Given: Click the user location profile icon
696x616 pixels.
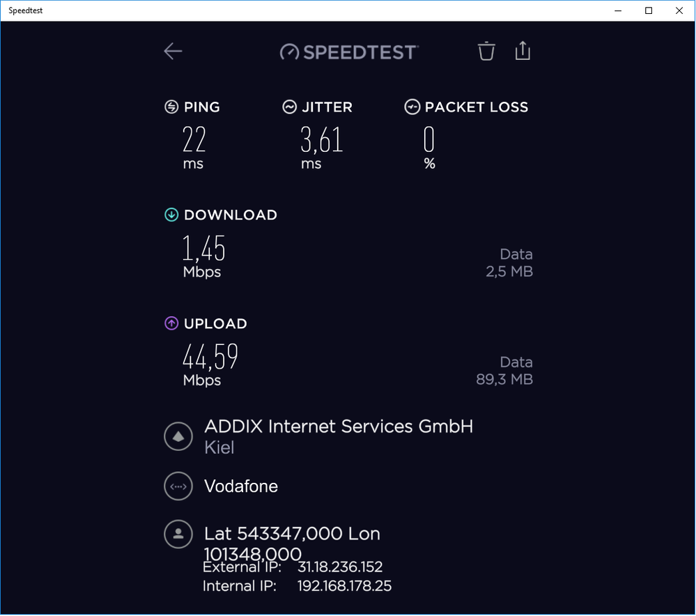Looking at the screenshot, I should point(178,534).
